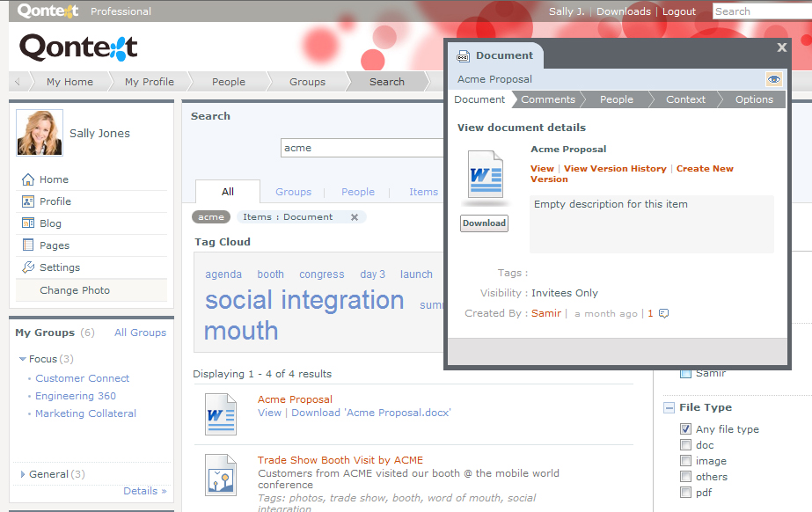Remove the Items : Document filter
Screen dimensions: 812x512
(355, 217)
